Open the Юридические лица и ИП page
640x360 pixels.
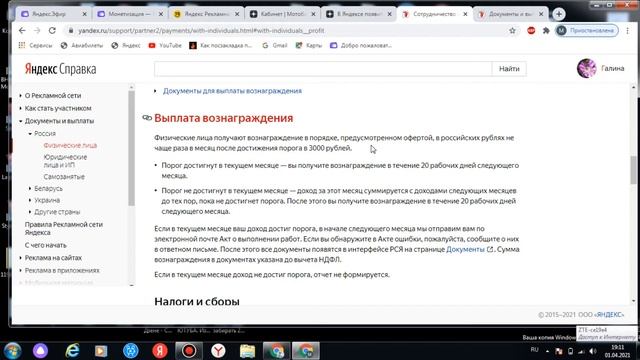click(x=65, y=161)
